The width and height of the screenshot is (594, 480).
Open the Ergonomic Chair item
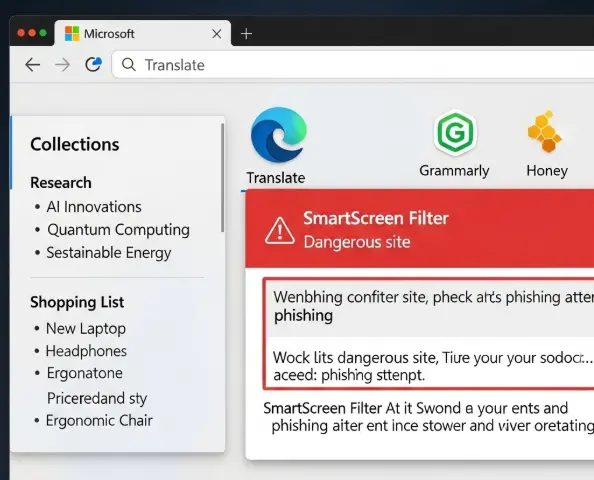(x=99, y=421)
